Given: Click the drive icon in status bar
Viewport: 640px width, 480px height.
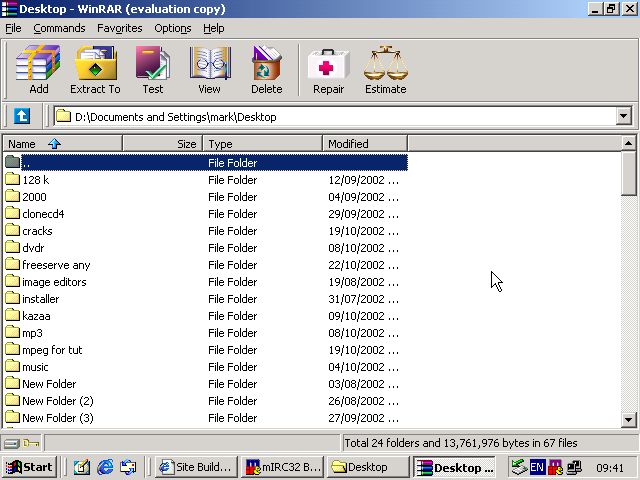Looking at the screenshot, I should 12,443.
